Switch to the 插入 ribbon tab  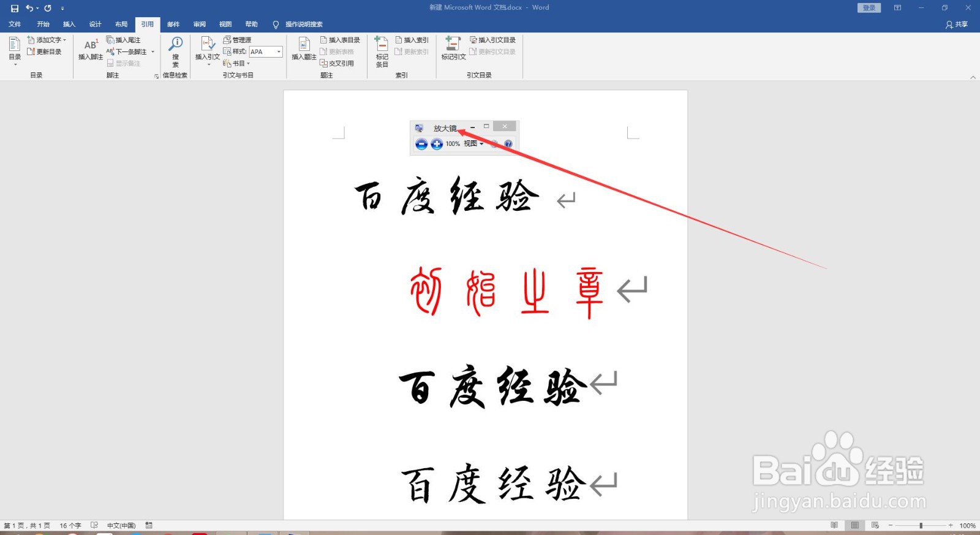pos(69,25)
